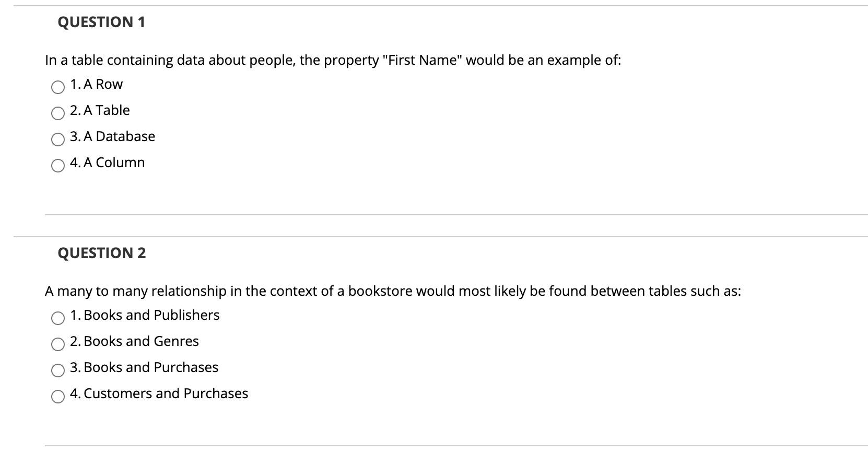The height and width of the screenshot is (463, 868).
Task: Click the "QUESTION 1" heading
Action: coord(101,22)
